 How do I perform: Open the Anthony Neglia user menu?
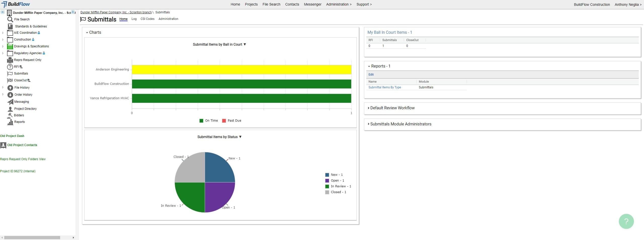point(628,5)
